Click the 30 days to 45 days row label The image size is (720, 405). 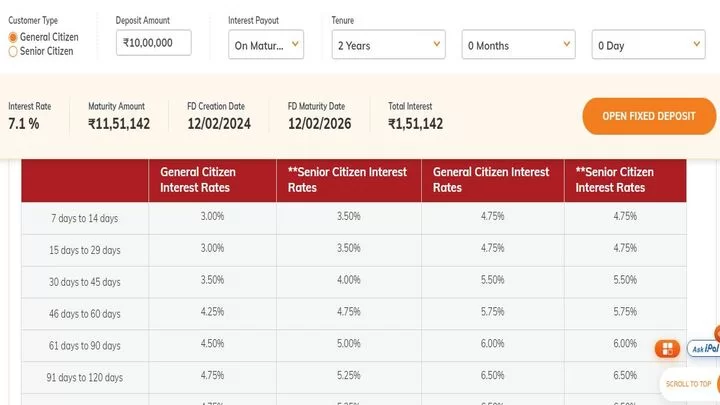(x=84, y=282)
